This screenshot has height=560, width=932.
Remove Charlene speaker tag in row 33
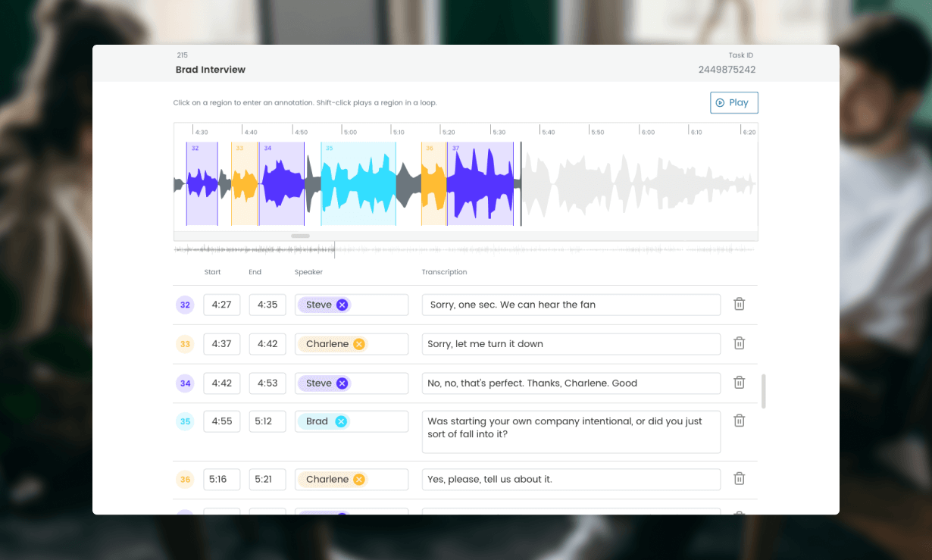tap(359, 344)
